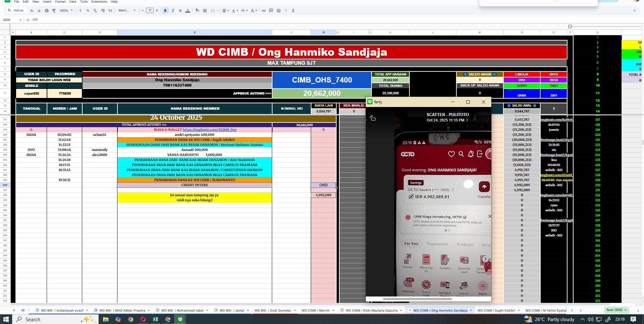Screen dimensions: 644x324
Task: Increase decimal places
Action: pos(103,11)
